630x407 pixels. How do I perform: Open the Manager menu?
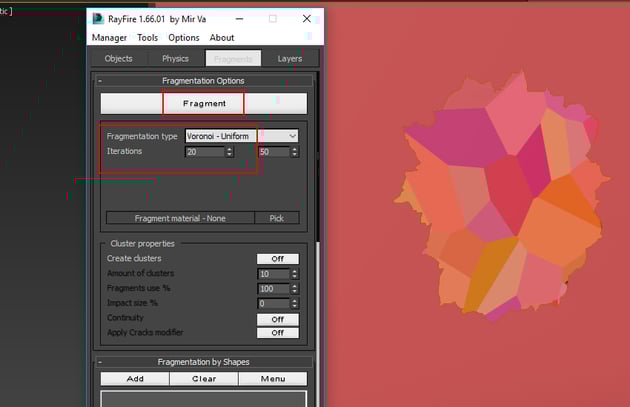pyautogui.click(x=109, y=38)
